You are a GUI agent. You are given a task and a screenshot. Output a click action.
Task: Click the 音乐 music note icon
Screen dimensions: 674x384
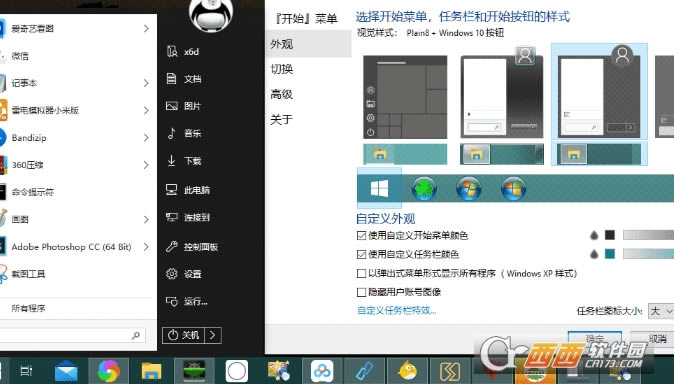pos(172,133)
